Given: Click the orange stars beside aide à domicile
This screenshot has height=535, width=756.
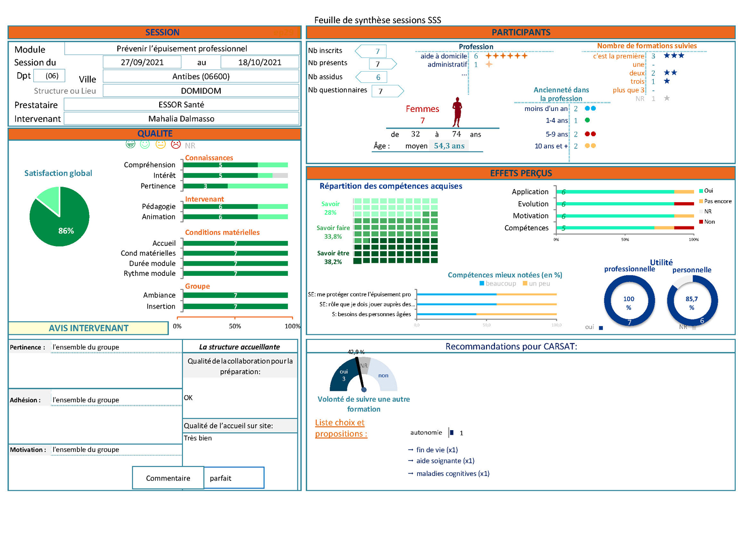Looking at the screenshot, I should tap(507, 56).
